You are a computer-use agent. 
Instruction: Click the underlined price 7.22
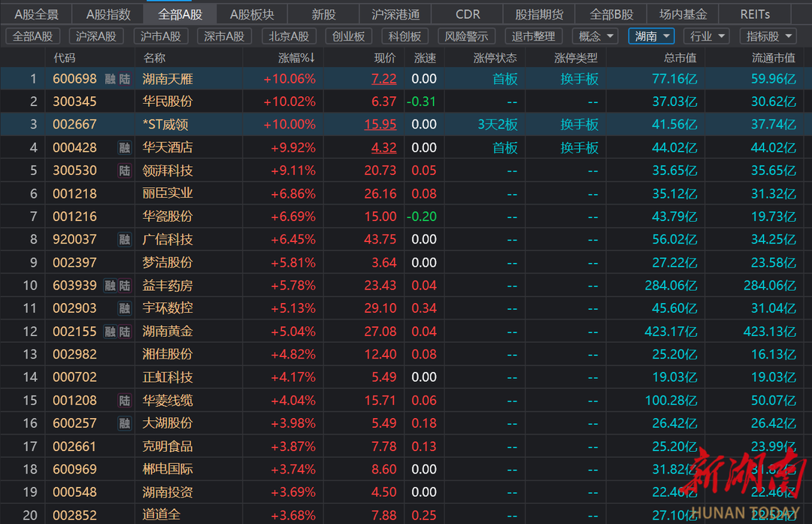pos(383,79)
